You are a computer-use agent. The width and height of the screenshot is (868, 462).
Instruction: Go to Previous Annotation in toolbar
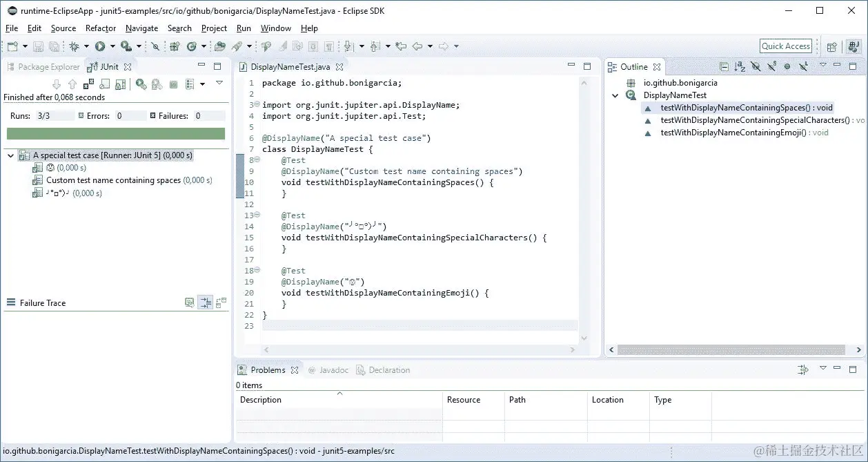pos(375,46)
